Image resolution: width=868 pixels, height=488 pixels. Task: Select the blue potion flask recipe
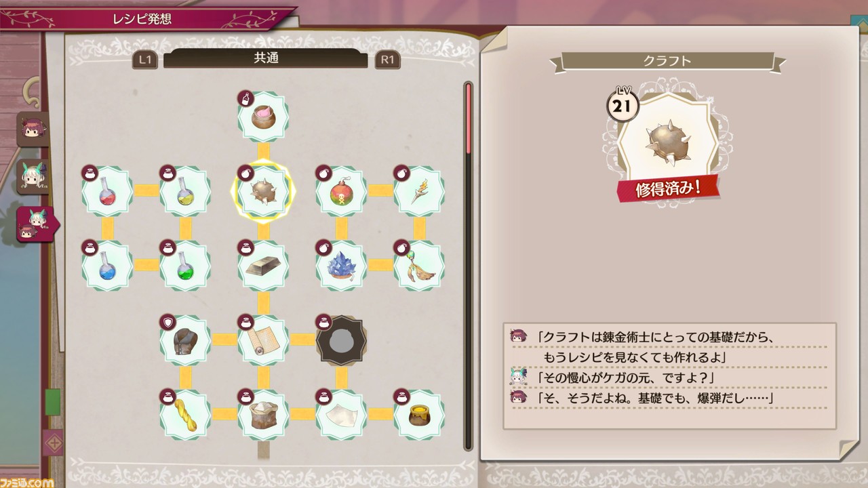coord(107,265)
